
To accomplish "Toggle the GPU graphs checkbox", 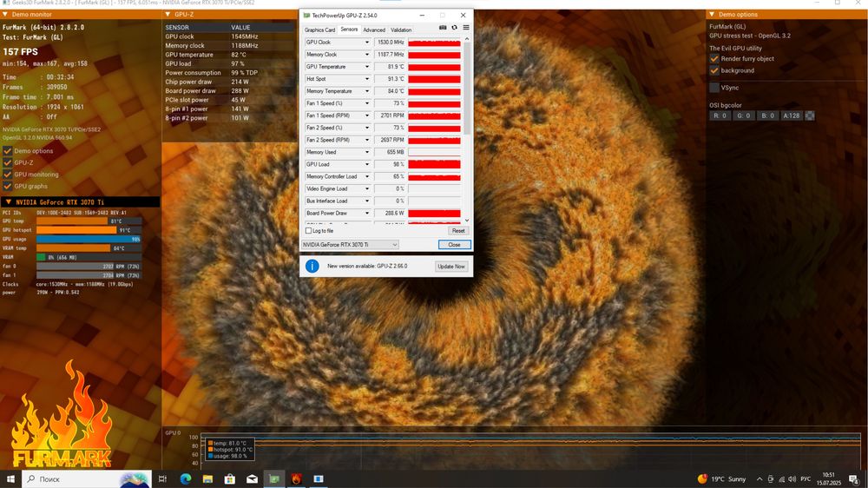I will click(7, 187).
